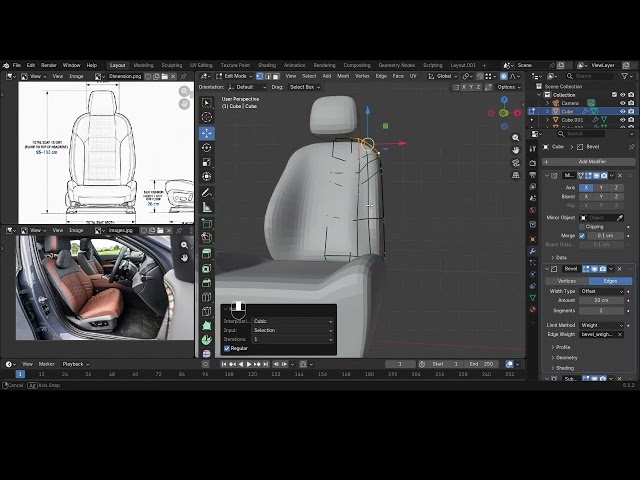640x480 pixels.
Task: Enable Bisect Z button
Action: click(616, 196)
